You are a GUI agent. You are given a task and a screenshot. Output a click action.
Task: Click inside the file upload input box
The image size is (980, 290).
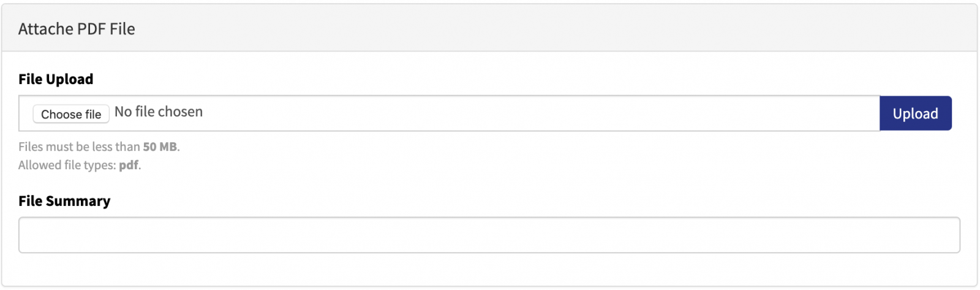point(449,113)
